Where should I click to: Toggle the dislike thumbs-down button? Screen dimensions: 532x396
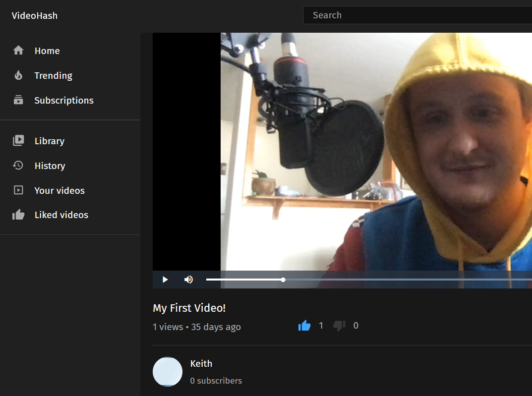pyautogui.click(x=339, y=326)
